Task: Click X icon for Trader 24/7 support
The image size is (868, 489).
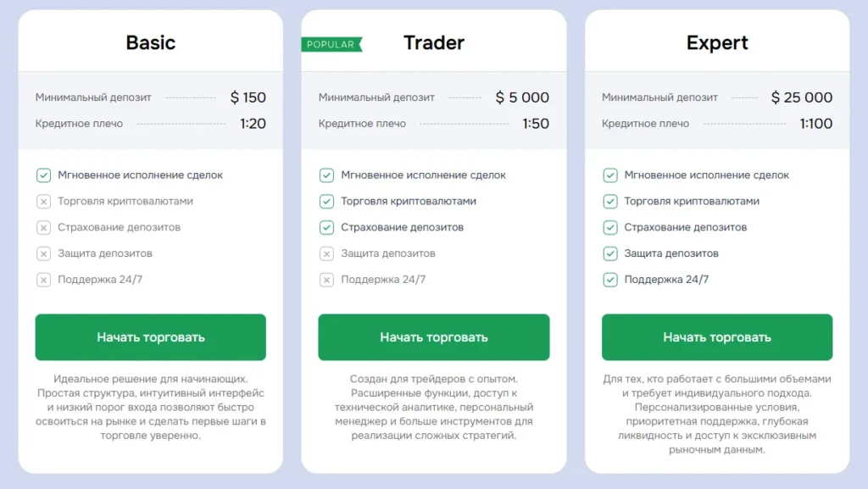Action: [326, 280]
